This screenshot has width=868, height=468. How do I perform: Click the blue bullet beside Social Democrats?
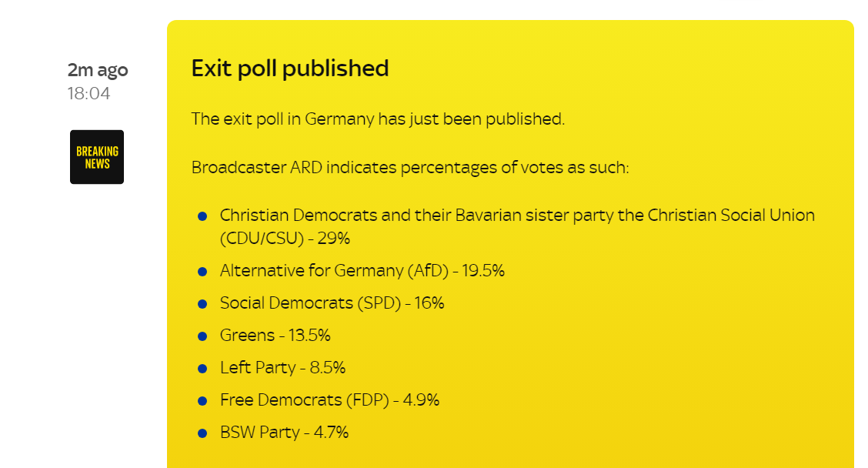click(x=202, y=304)
